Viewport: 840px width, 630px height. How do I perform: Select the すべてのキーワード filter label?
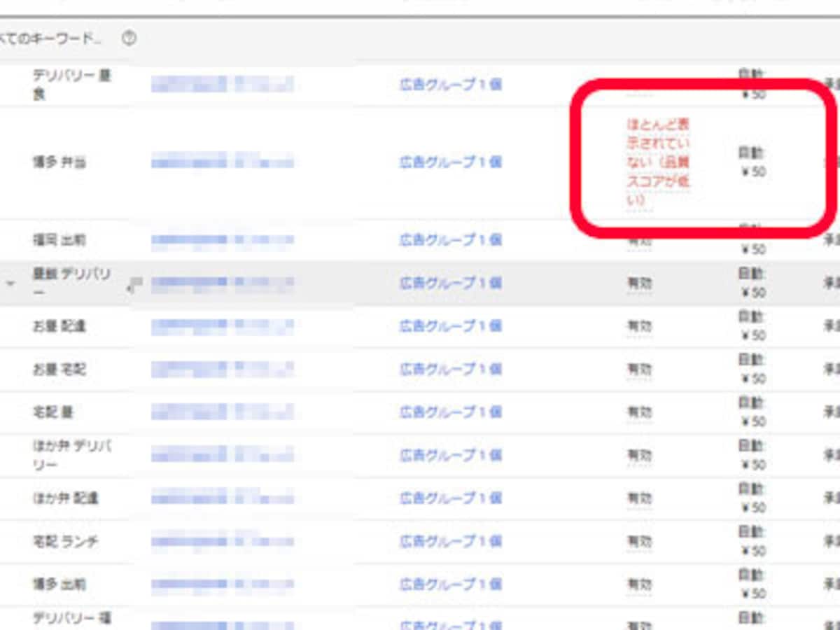pos(49,38)
